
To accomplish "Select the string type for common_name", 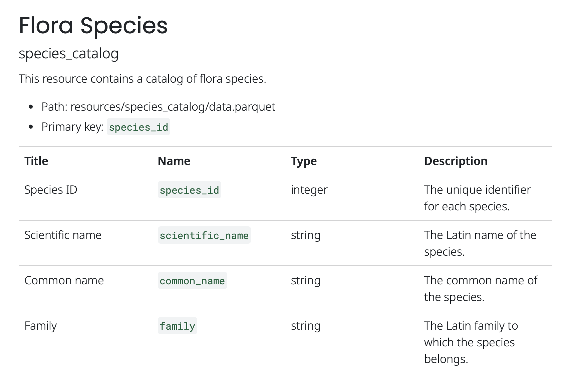I will pyautogui.click(x=305, y=280).
